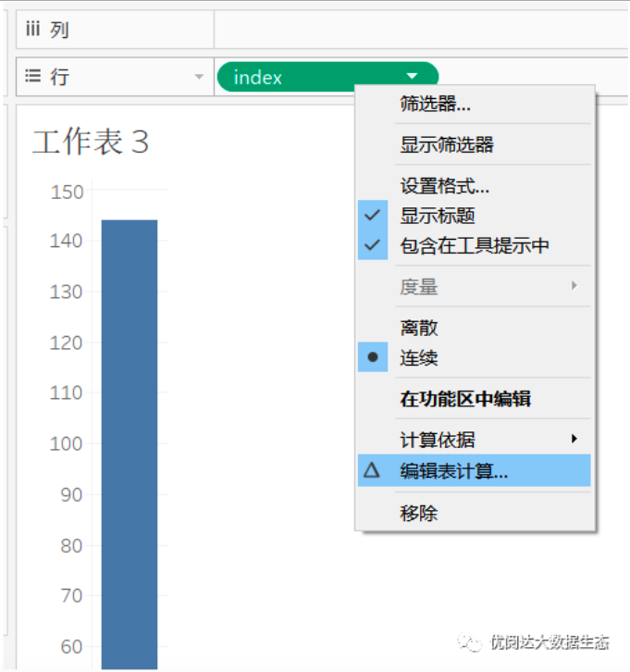Select the 离散 option
Image resolution: width=630 pixels, height=672 pixels.
[x=418, y=328]
